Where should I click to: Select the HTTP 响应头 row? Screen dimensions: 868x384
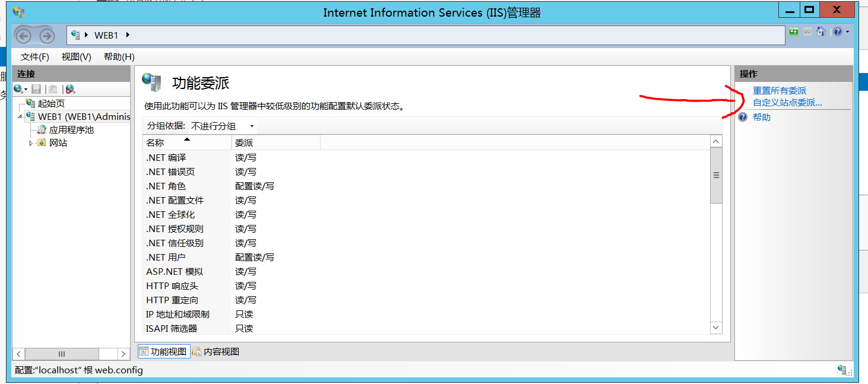(x=426, y=285)
